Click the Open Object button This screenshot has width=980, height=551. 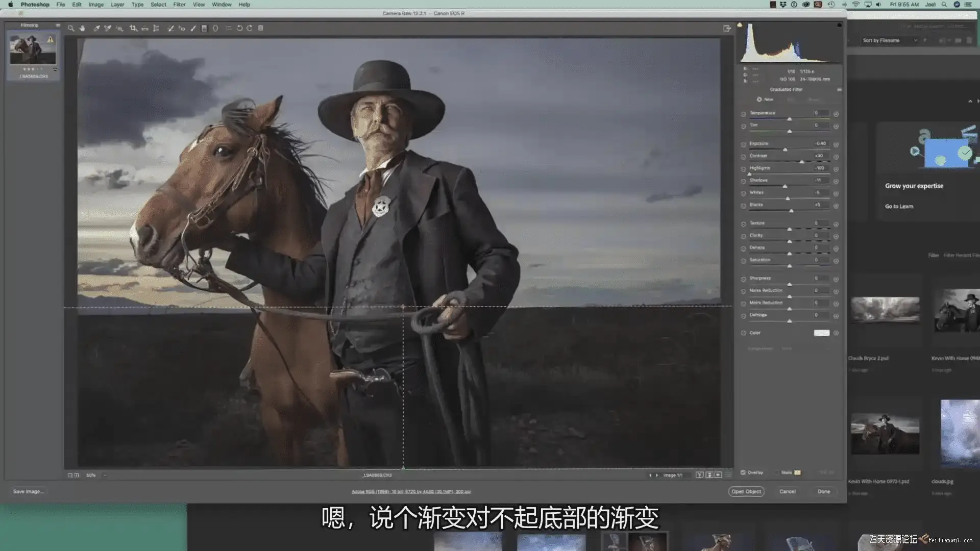[746, 492]
